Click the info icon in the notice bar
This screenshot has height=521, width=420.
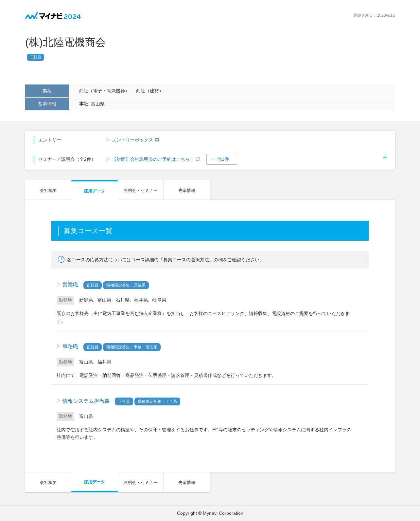point(61,259)
